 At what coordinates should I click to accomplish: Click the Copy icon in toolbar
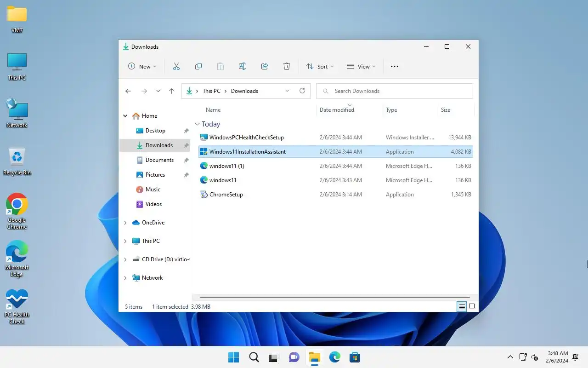click(x=198, y=67)
